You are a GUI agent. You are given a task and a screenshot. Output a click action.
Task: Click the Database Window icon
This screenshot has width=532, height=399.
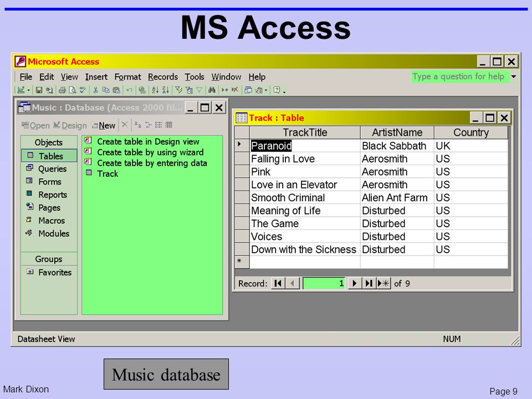pyautogui.click(x=248, y=90)
